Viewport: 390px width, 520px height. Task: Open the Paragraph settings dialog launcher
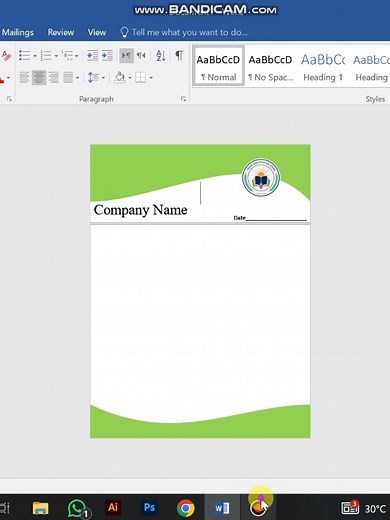[x=183, y=99]
